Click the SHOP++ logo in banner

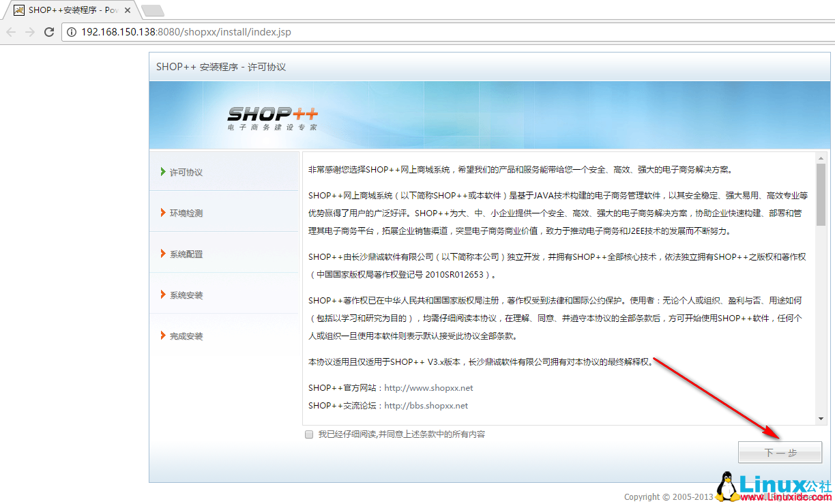click(x=272, y=117)
